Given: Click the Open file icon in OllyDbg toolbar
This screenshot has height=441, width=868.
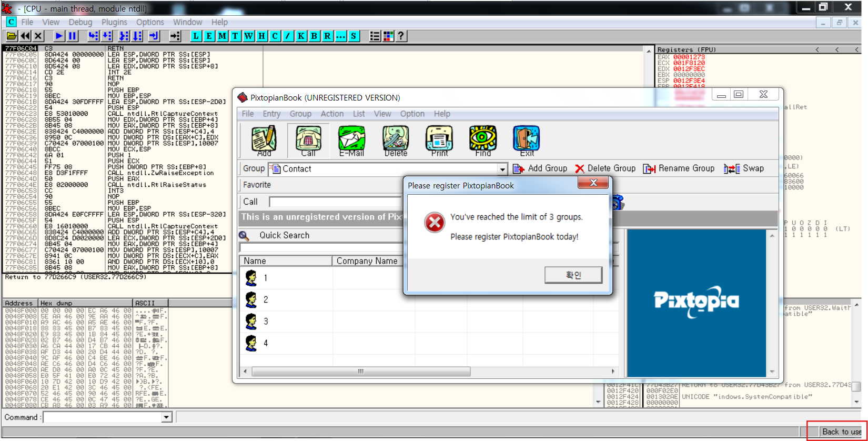Looking at the screenshot, I should [11, 36].
